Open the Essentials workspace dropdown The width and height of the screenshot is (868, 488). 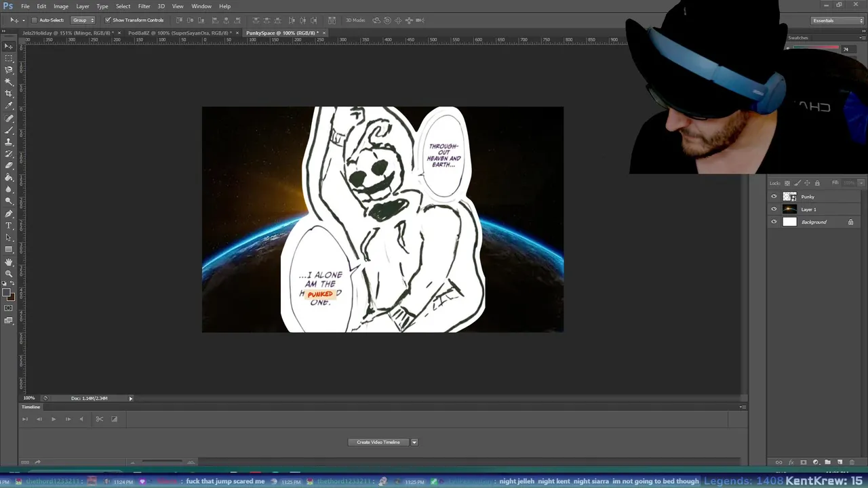click(x=838, y=20)
